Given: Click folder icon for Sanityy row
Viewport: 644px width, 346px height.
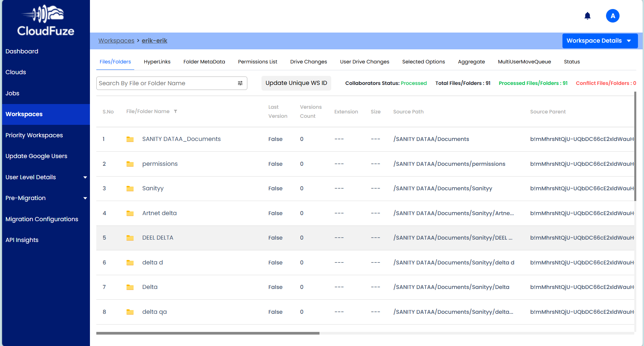Looking at the screenshot, I should 130,189.
